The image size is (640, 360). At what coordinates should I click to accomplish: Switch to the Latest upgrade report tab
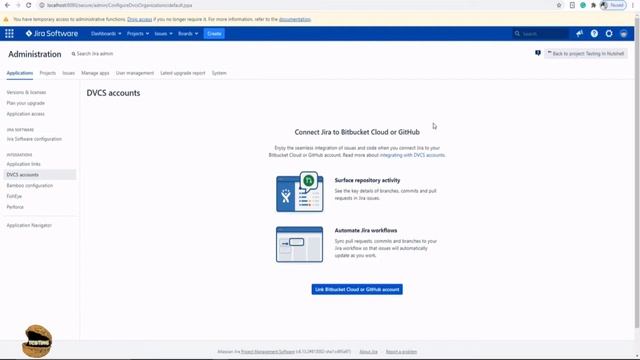click(183, 73)
